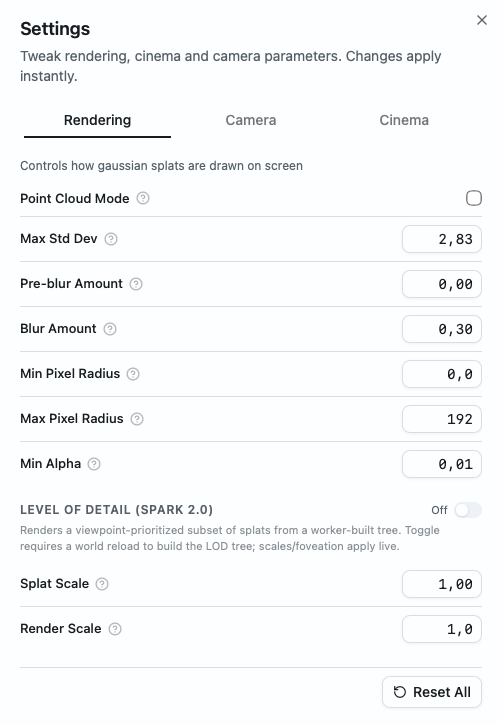Open the Splat Scale help icon

tap(102, 584)
